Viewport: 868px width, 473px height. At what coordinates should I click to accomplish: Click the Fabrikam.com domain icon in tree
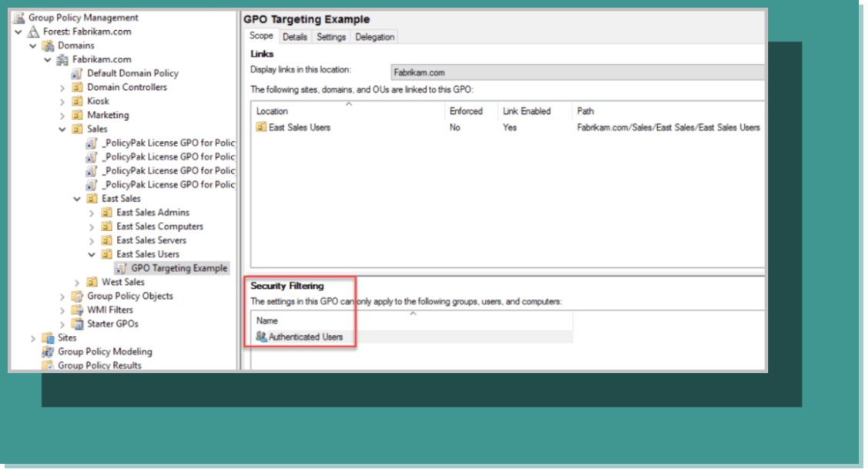(63, 59)
